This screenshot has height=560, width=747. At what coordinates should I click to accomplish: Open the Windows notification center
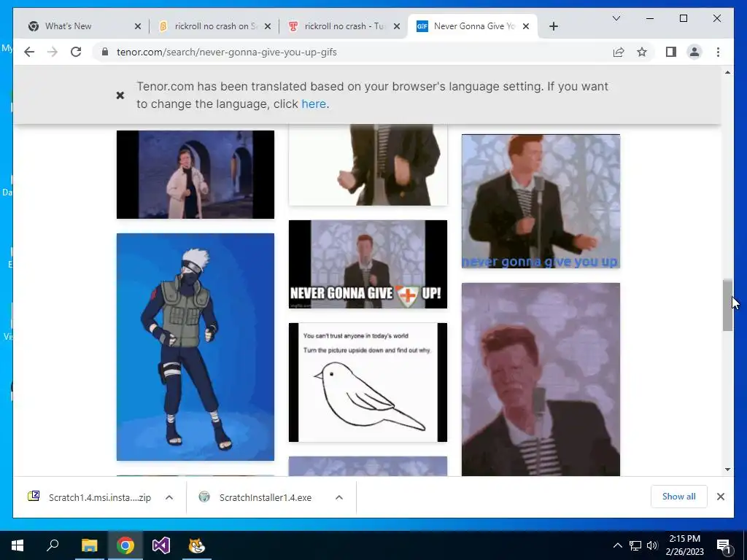click(x=724, y=545)
